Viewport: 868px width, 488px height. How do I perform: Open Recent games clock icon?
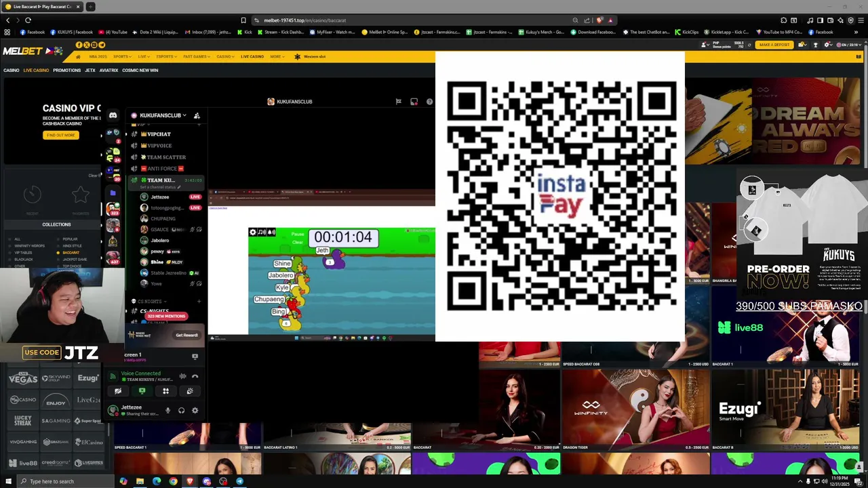coord(32,195)
